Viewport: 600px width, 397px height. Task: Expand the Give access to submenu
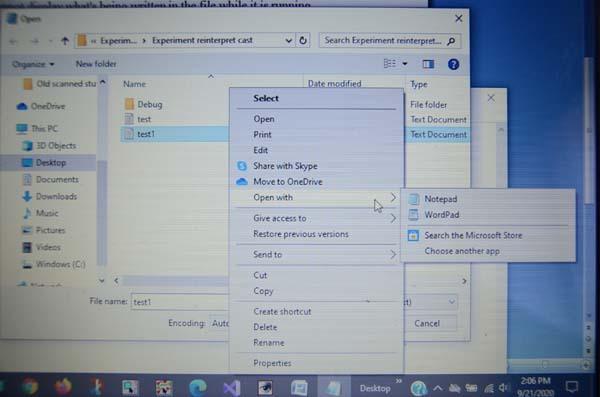tap(316, 218)
